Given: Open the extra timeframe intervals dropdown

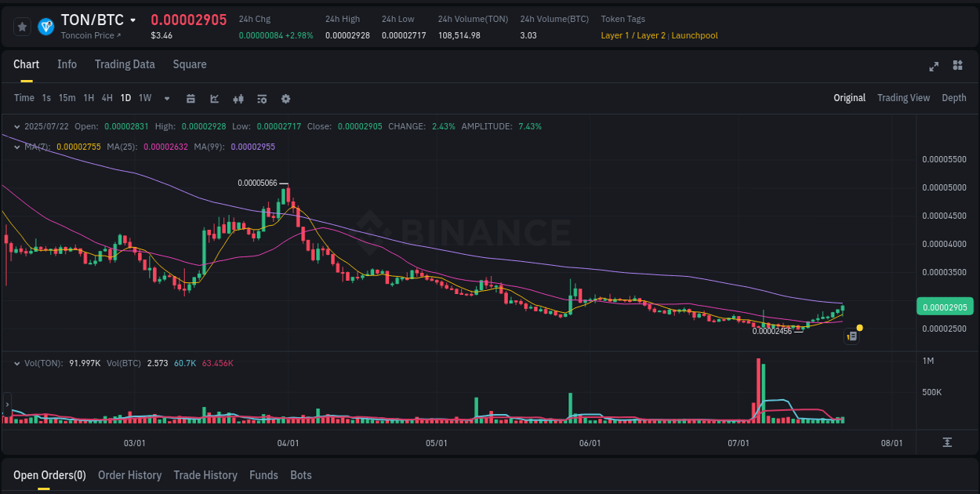Looking at the screenshot, I should [x=166, y=98].
